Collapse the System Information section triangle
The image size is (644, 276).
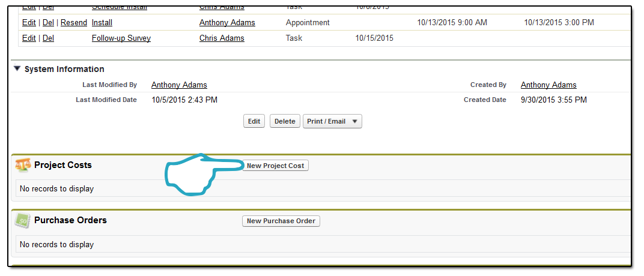point(17,68)
